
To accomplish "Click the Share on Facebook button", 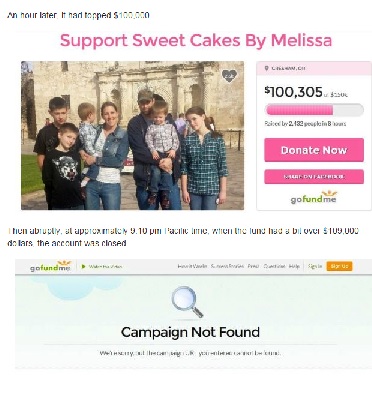I will (314, 177).
